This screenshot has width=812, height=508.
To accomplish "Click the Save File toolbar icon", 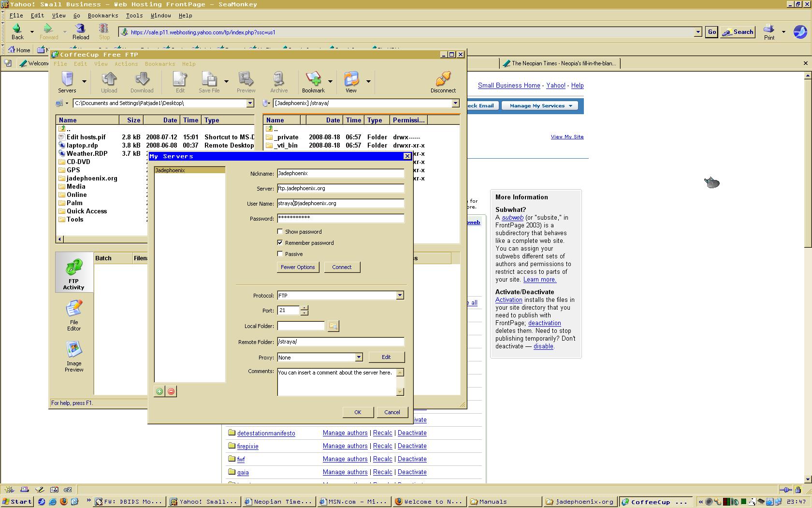I will pos(209,82).
